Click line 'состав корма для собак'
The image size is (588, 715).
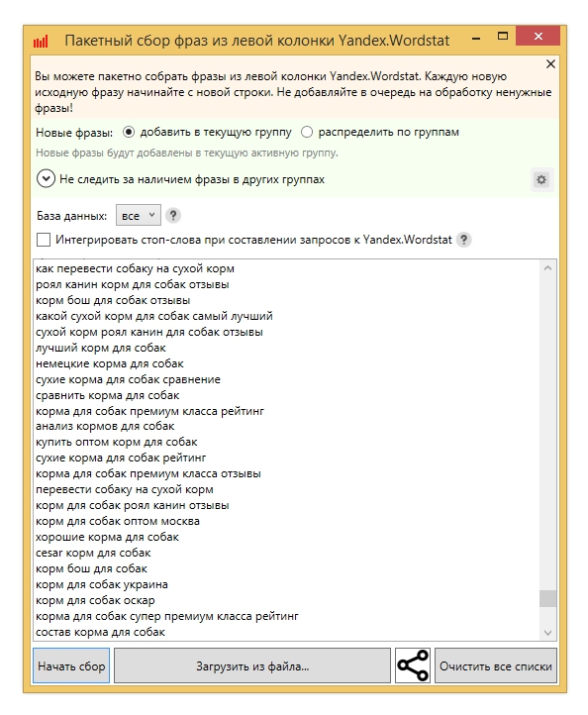[x=100, y=633]
